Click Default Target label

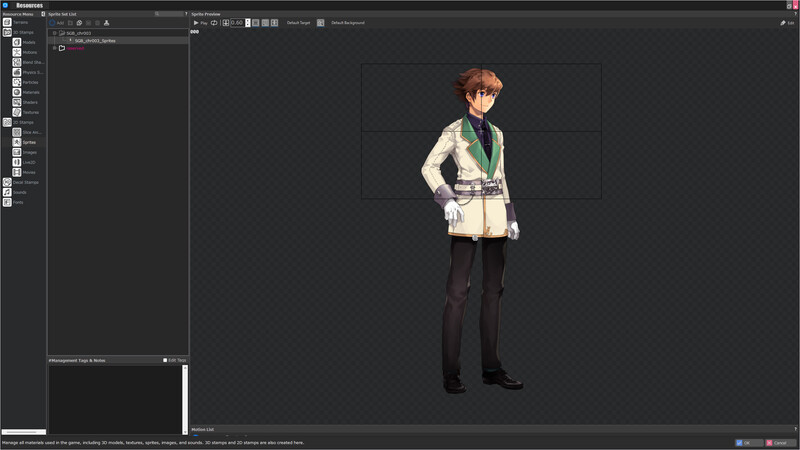[298, 23]
